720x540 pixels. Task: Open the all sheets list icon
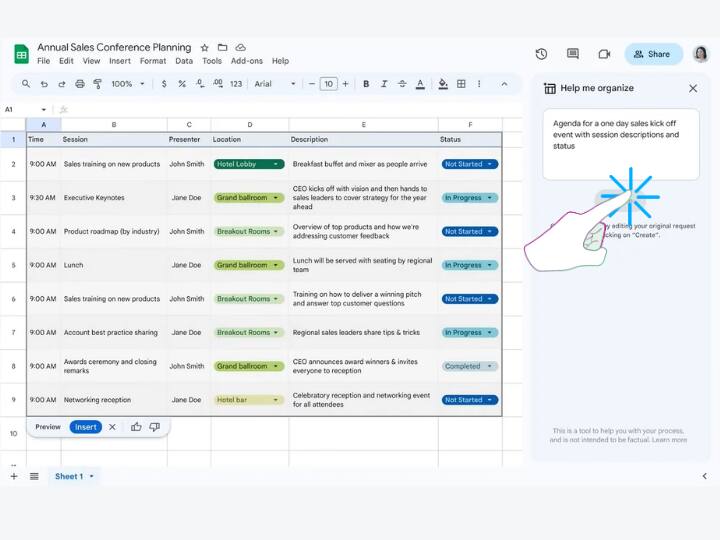(x=34, y=476)
